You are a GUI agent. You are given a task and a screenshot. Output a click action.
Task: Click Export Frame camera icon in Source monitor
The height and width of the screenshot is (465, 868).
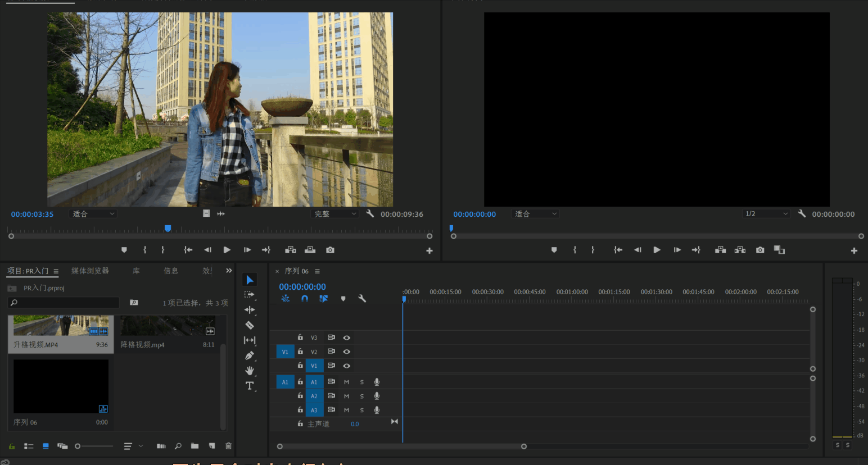pos(330,250)
